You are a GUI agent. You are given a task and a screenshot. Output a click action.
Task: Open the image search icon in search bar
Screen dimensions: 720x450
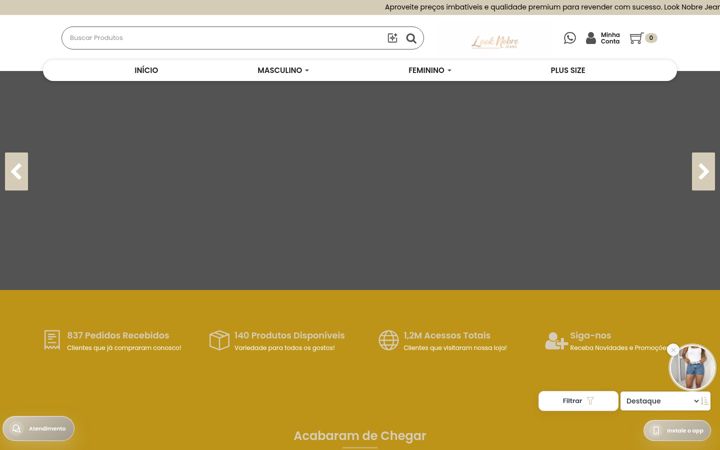coord(392,38)
